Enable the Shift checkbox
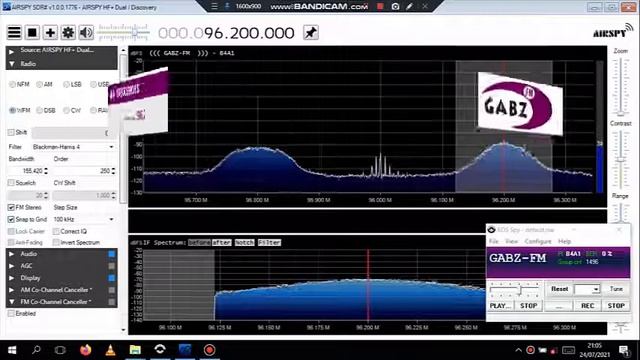This screenshot has width=640, height=360. tap(11, 132)
